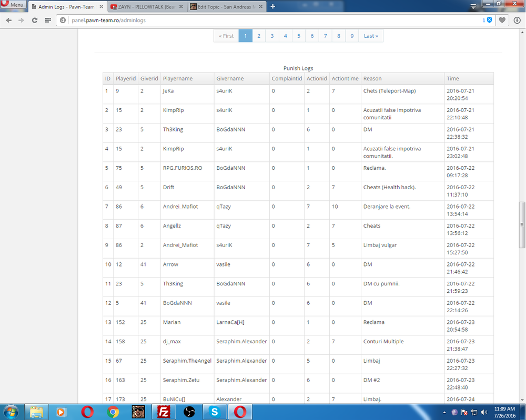Open the Windows Start button
This screenshot has height=420, width=526.
coord(11,412)
